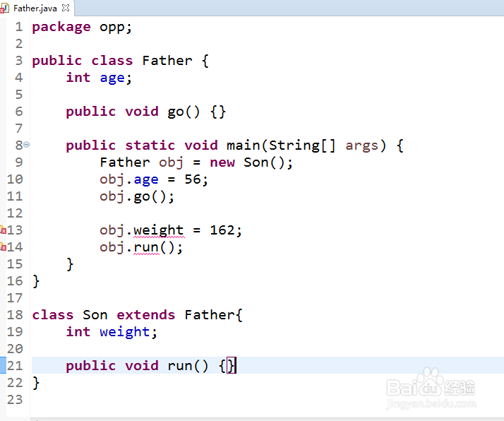Click 'int' keyword on line 19
This screenshot has width=504, height=421.
[x=78, y=331]
